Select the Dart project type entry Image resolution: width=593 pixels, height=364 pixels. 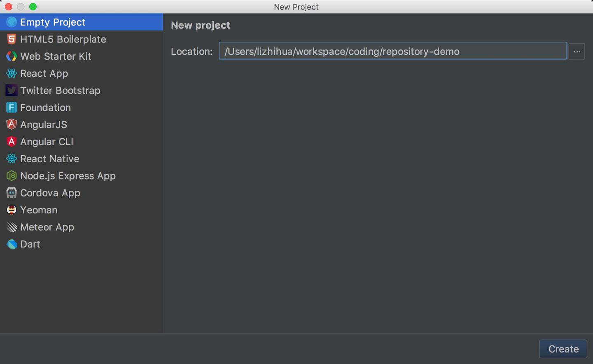30,244
